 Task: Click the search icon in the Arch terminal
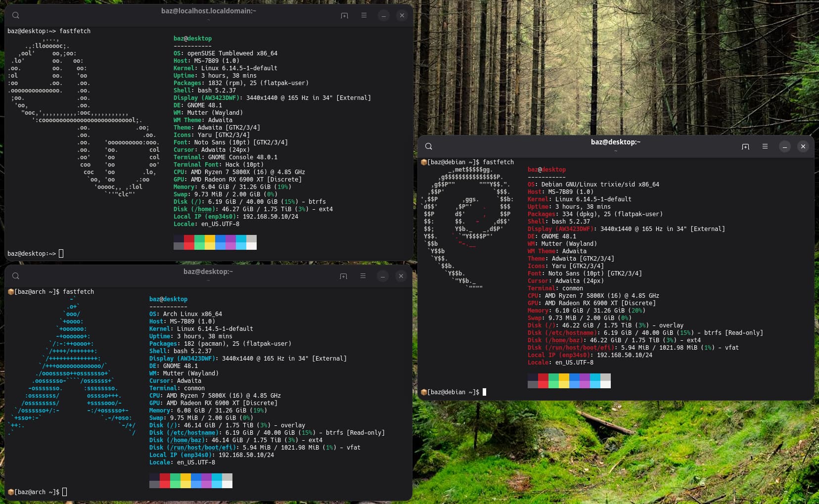coord(16,276)
